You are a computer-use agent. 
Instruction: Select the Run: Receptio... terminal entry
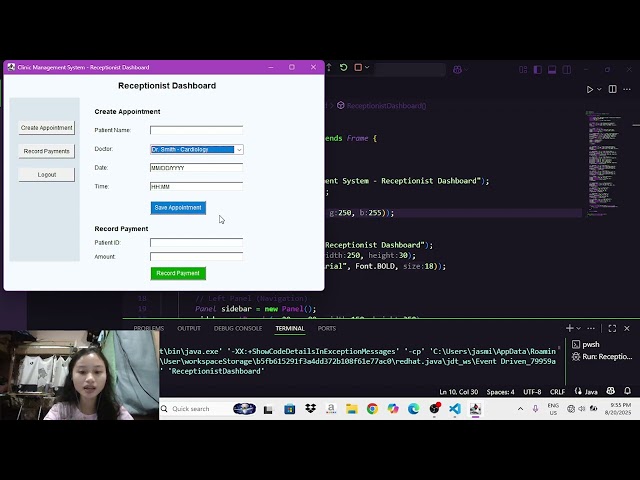tap(602, 357)
